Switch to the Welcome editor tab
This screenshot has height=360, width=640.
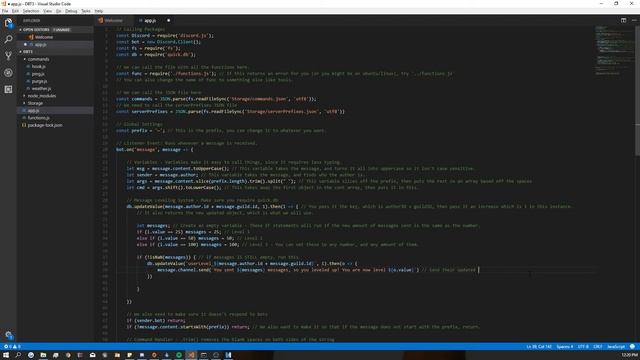point(113,20)
